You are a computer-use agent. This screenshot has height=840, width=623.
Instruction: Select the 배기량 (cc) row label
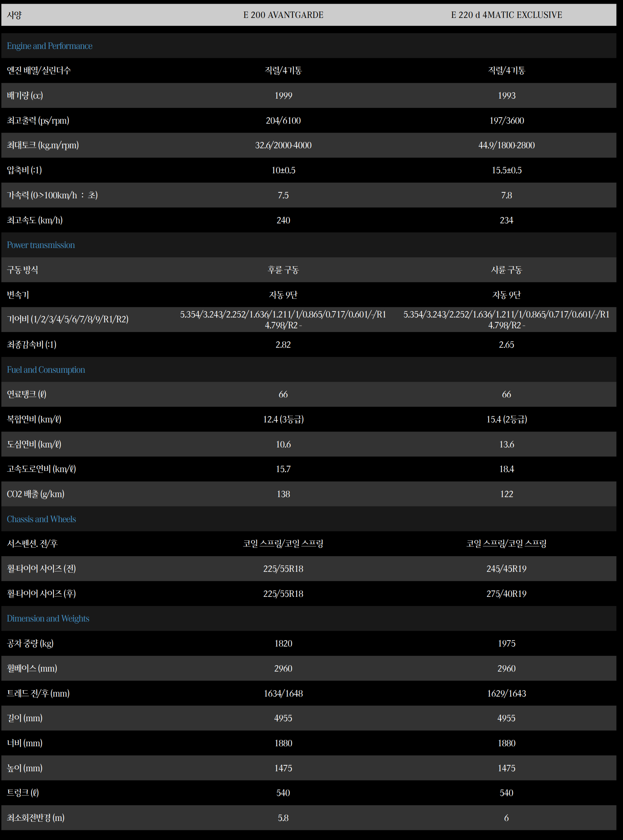pos(25,96)
